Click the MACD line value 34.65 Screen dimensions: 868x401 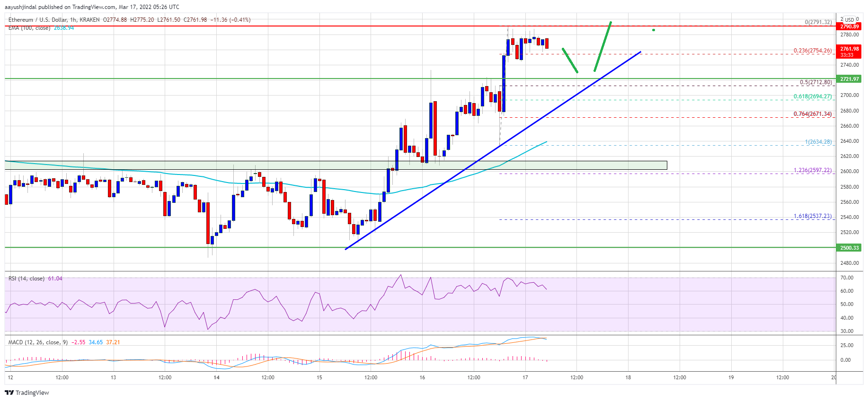(96, 342)
